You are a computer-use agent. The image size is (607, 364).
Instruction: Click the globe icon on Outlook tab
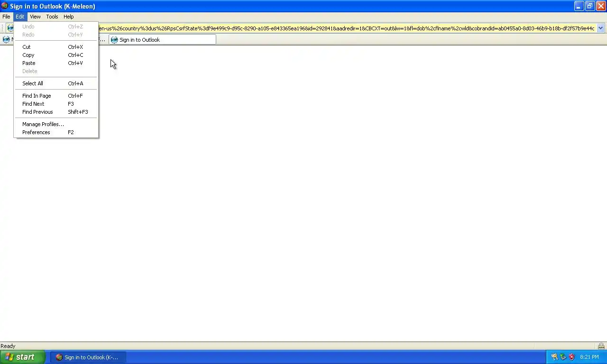click(x=114, y=40)
